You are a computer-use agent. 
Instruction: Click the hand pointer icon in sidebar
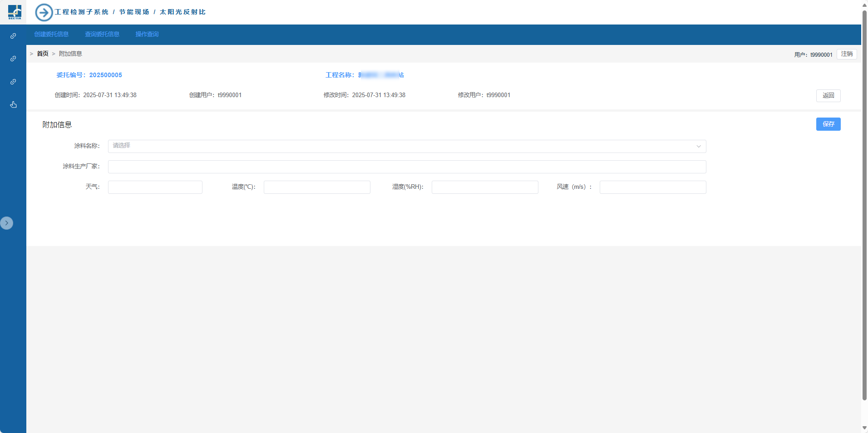pyautogui.click(x=13, y=105)
